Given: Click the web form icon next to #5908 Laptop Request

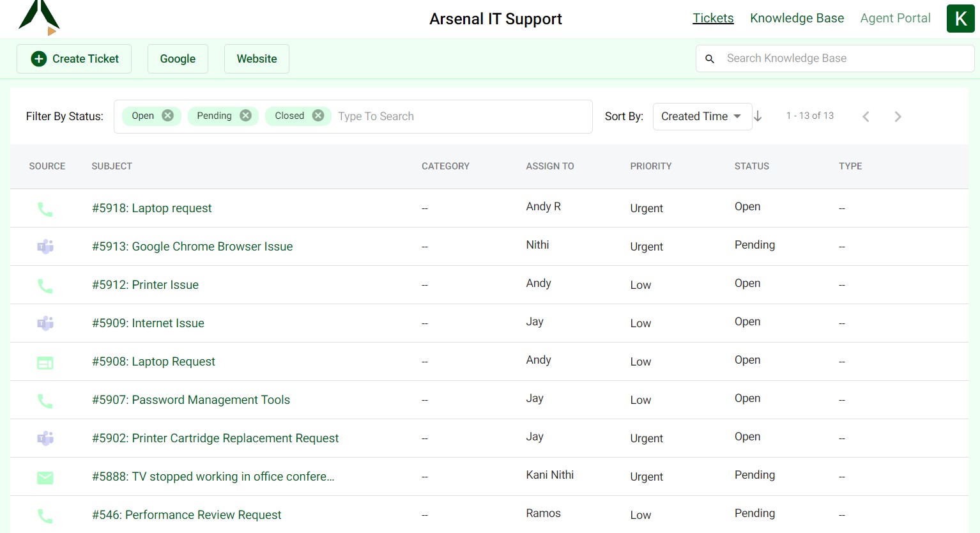Looking at the screenshot, I should point(45,361).
